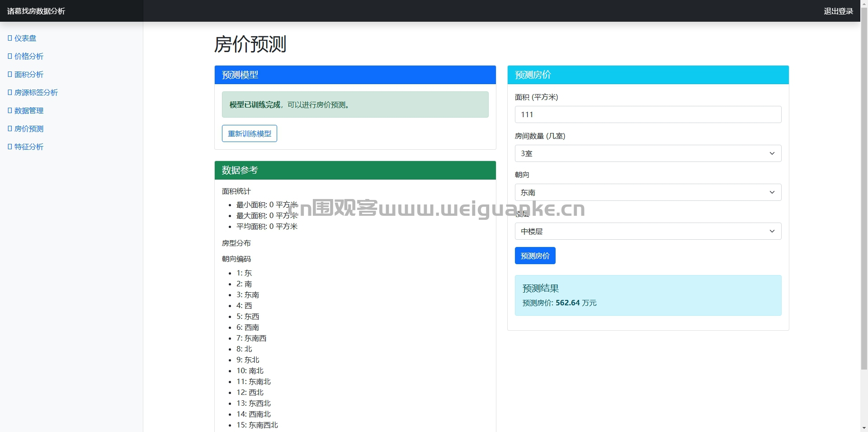Image resolution: width=868 pixels, height=432 pixels.
Task: Open the 仪表盘 sidebar link
Action: 22,38
